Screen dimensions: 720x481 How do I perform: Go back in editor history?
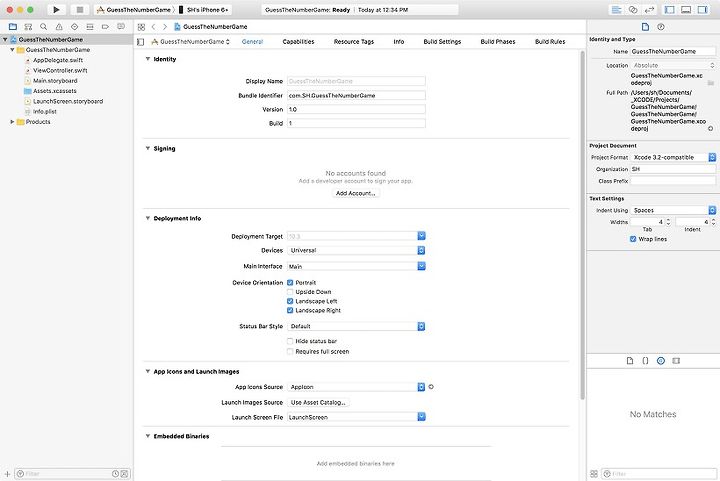pyautogui.click(x=153, y=27)
